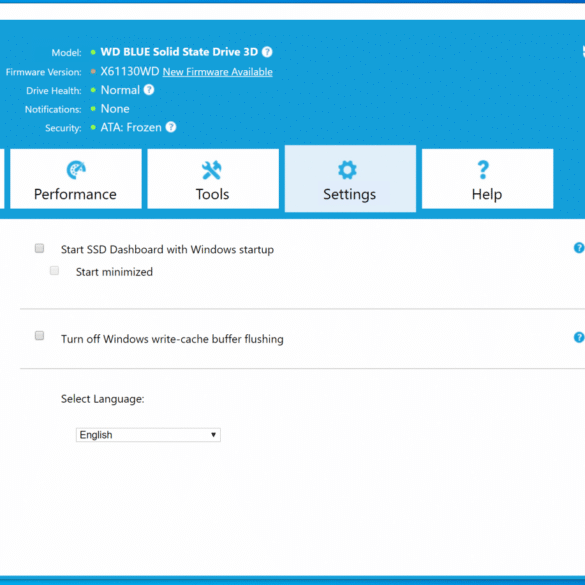Open help icon next to WD BLUE model name
The image size is (585, 585).
(267, 52)
